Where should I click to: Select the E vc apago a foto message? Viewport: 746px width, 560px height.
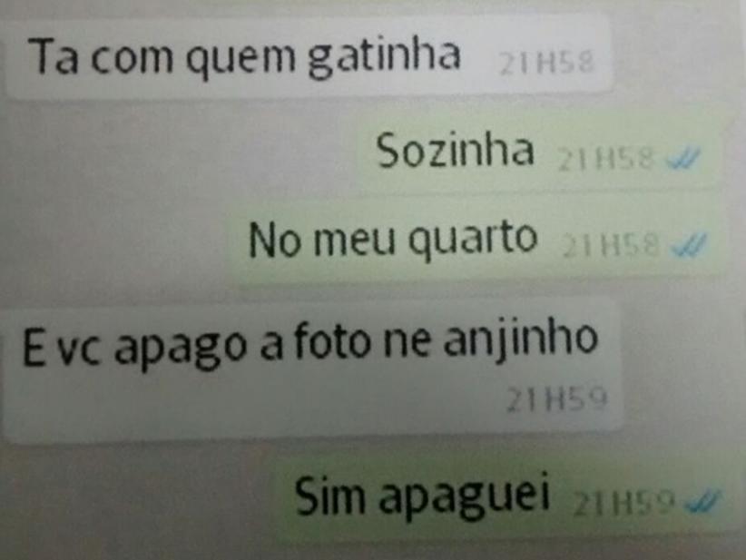point(311,369)
